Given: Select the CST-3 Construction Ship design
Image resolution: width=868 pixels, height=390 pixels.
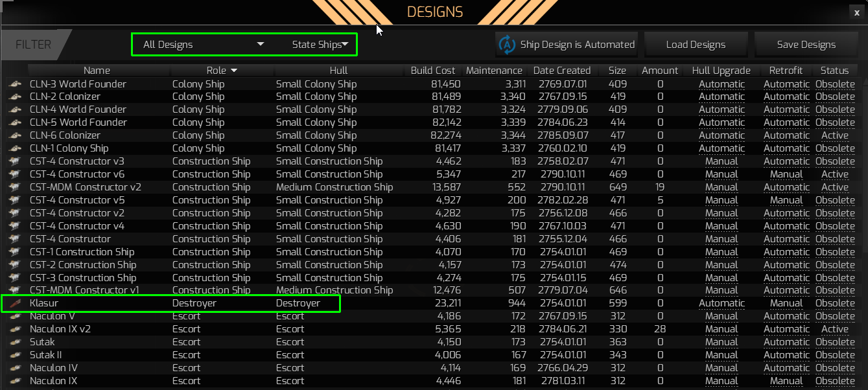Looking at the screenshot, I should click(83, 278).
